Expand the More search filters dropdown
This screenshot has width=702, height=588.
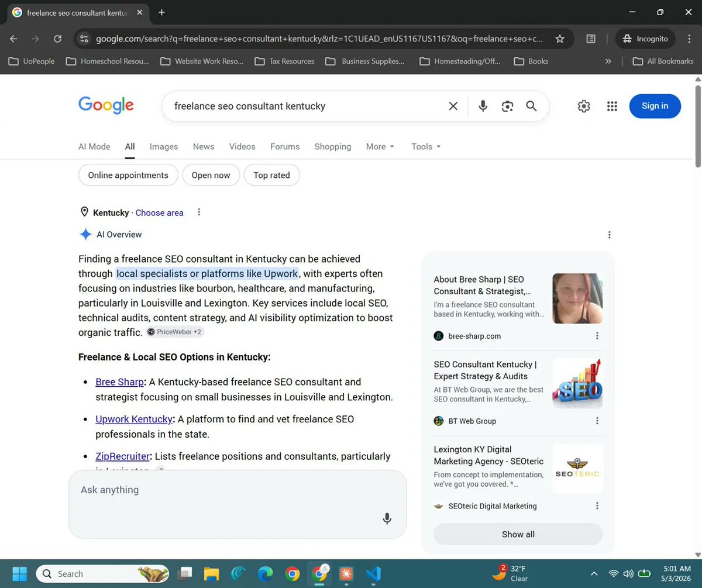pyautogui.click(x=380, y=147)
